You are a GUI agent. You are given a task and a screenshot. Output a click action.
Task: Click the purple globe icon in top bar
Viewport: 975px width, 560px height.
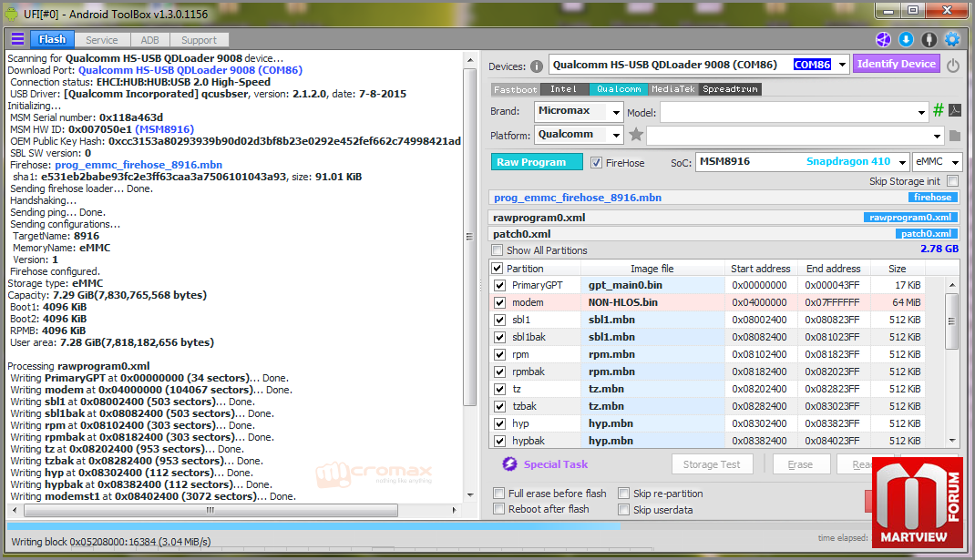click(x=883, y=40)
